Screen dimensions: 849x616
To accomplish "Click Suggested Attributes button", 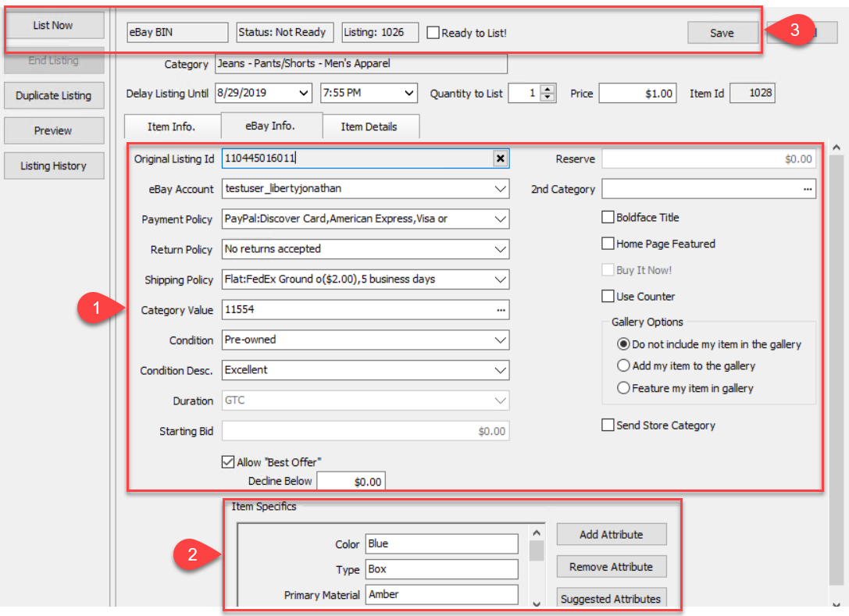I will click(x=612, y=599).
